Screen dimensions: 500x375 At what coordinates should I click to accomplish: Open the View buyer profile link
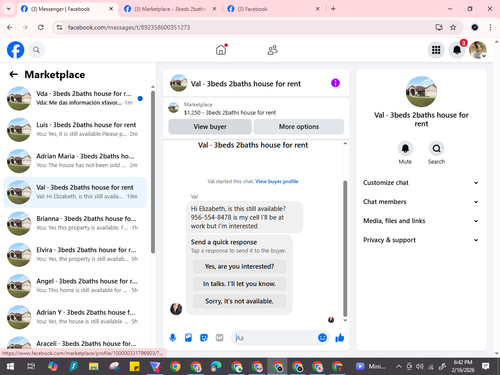(277, 181)
